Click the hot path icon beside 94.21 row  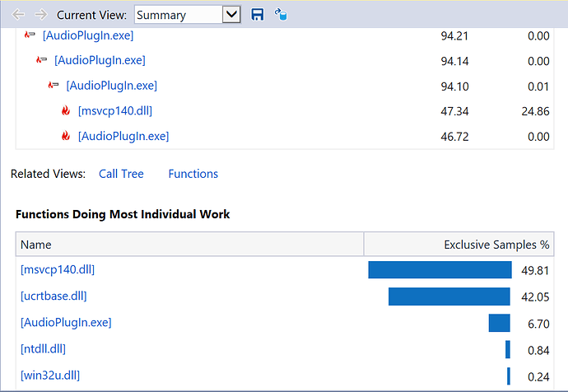30,35
